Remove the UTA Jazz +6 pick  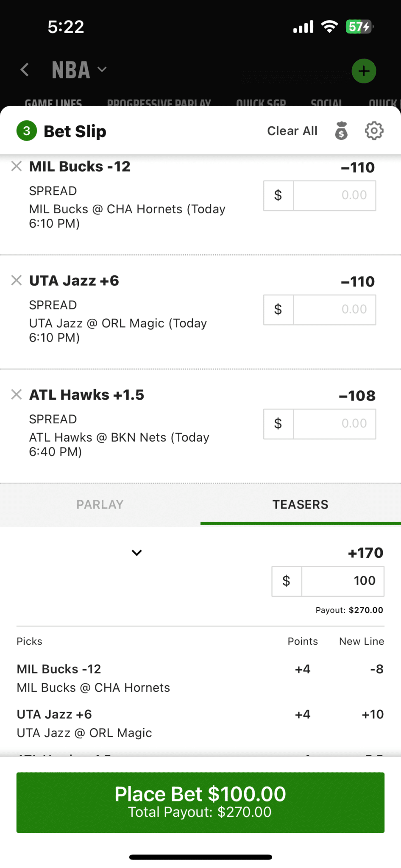(16, 280)
